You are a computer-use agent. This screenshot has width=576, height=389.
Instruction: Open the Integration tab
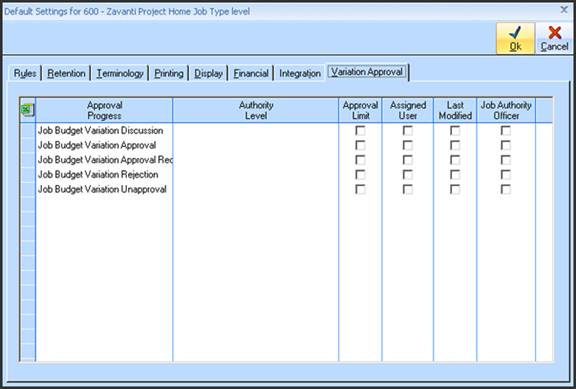[300, 73]
